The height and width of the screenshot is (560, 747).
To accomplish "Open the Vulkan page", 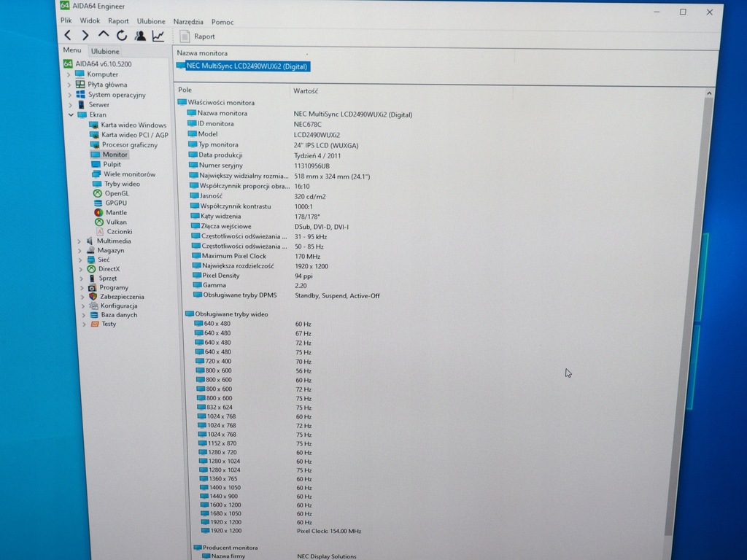I will (x=111, y=222).
